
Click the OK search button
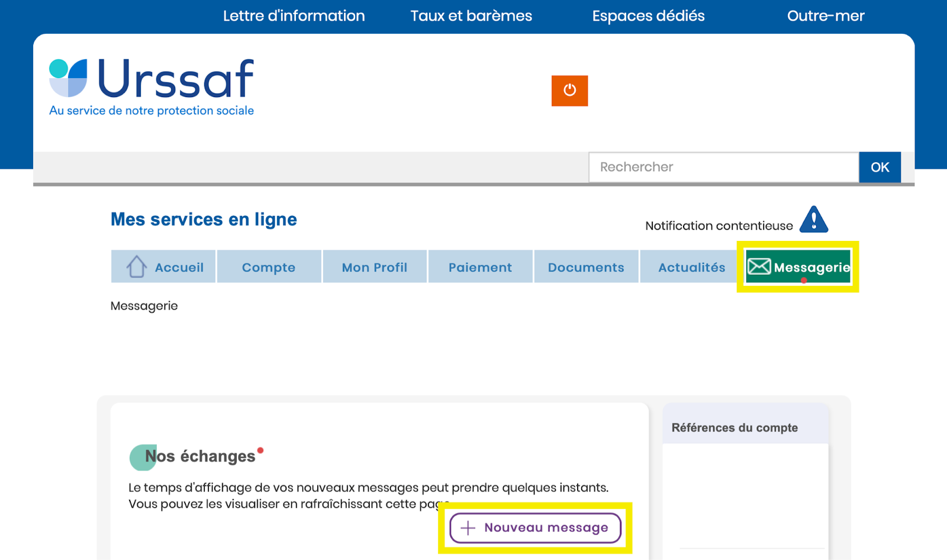pos(880,167)
